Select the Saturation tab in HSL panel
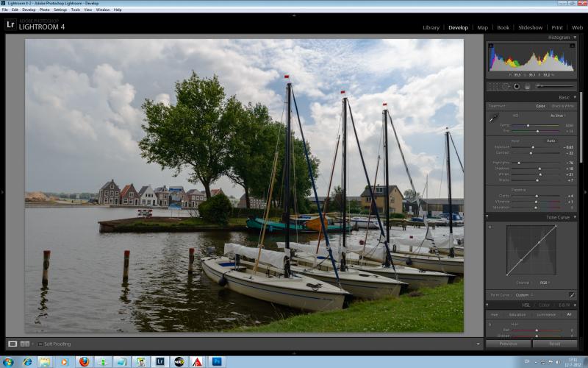588x368 pixels. click(x=517, y=315)
